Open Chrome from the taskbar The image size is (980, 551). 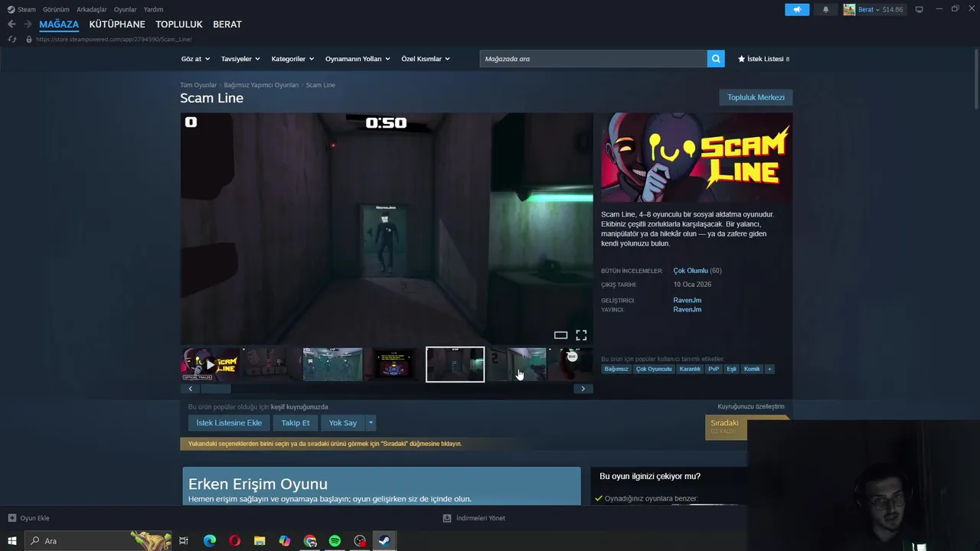click(x=310, y=541)
